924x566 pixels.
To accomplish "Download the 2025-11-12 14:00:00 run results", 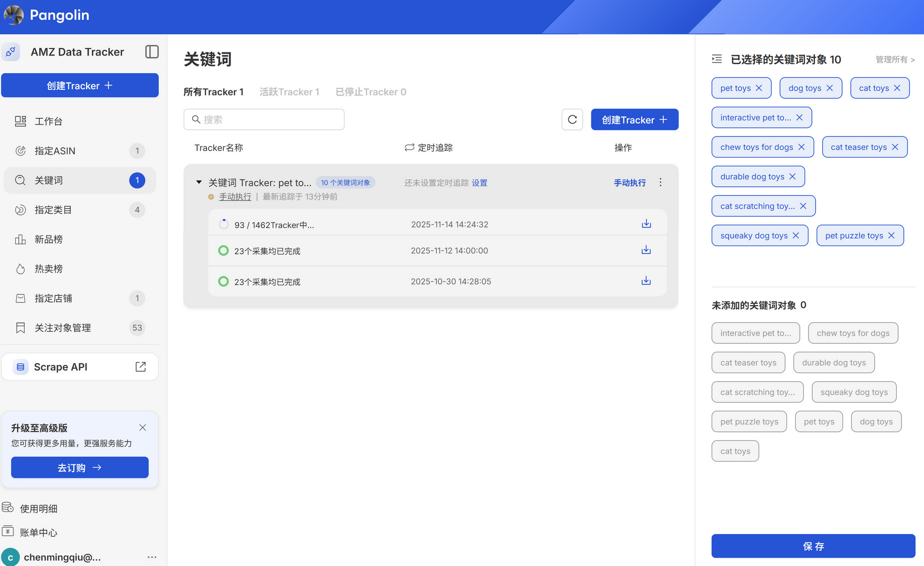I will (x=646, y=250).
